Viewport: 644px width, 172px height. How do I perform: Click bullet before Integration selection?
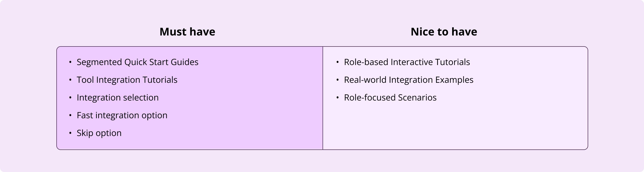(x=70, y=98)
